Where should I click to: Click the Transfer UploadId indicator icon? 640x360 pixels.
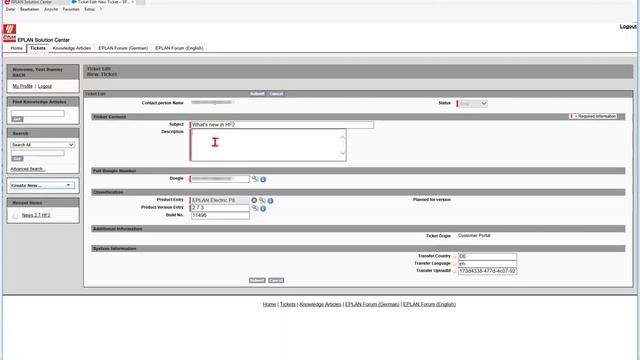[454, 271]
